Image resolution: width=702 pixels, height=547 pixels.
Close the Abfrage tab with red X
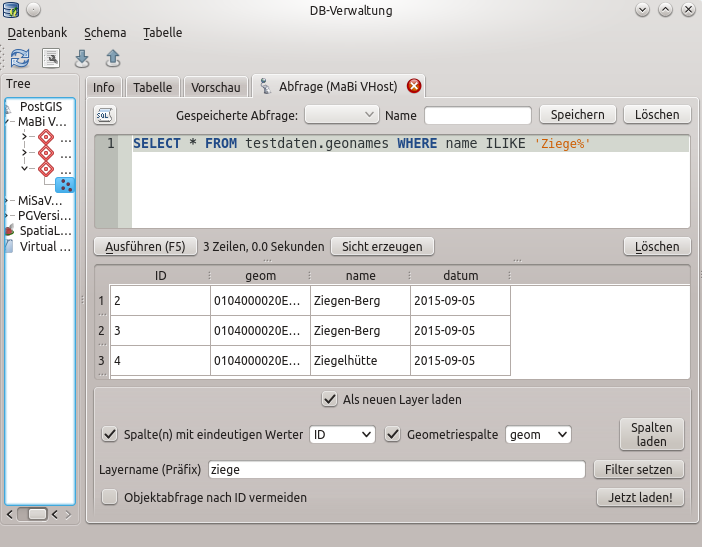tap(414, 86)
